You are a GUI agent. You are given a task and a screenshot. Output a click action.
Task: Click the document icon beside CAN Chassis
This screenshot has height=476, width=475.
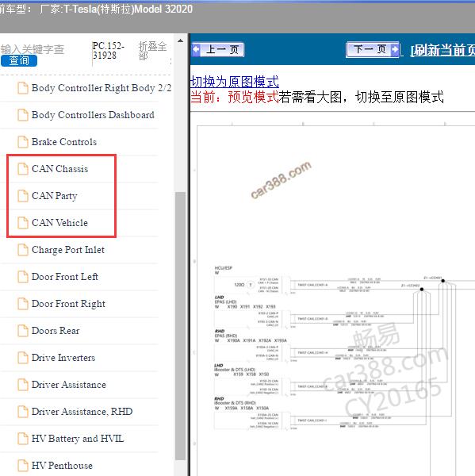point(23,169)
